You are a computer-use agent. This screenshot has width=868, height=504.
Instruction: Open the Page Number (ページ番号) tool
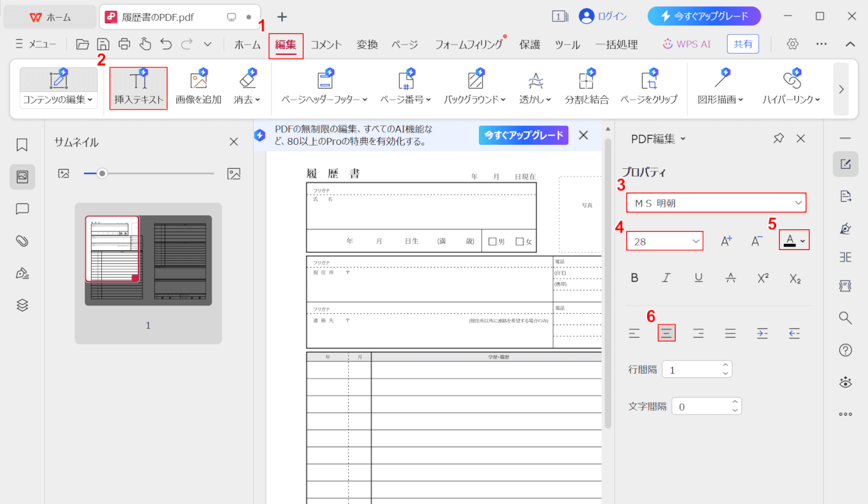(406, 88)
